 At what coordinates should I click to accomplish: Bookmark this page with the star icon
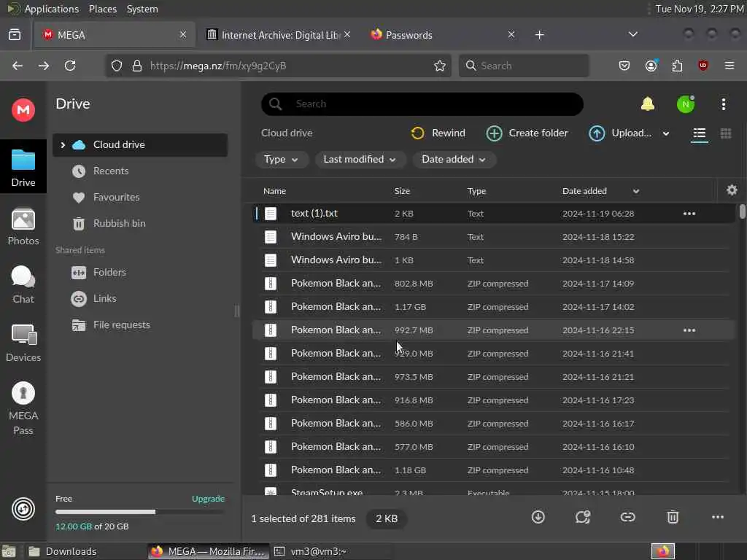[439, 66]
